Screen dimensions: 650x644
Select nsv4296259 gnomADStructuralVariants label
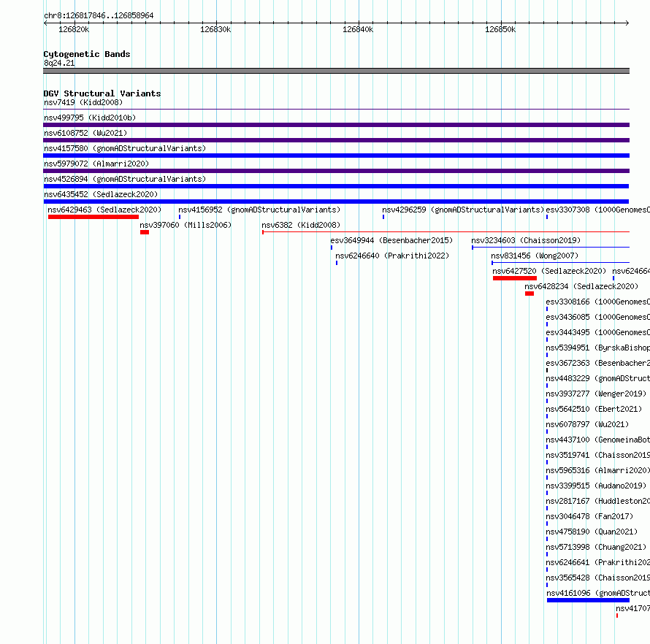point(463,210)
